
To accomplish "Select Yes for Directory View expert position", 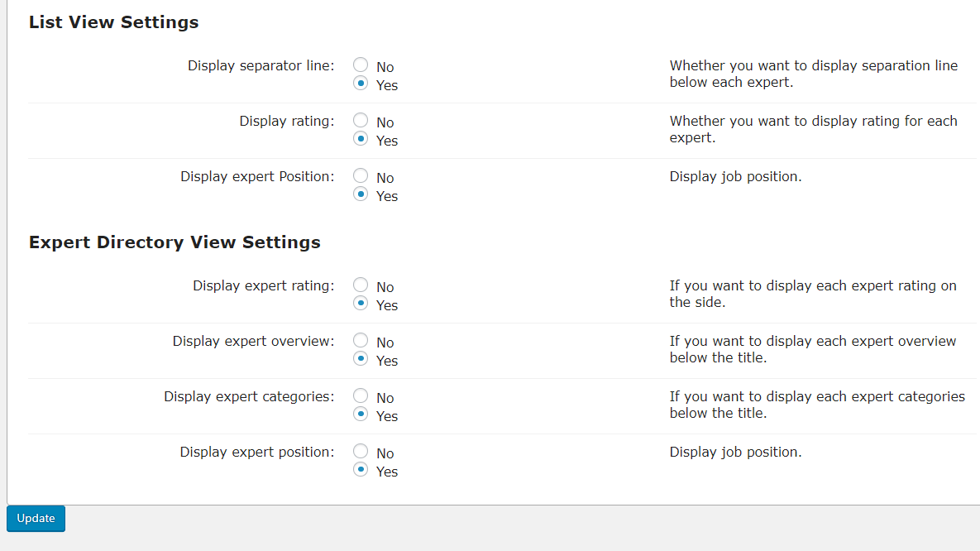I will point(361,470).
